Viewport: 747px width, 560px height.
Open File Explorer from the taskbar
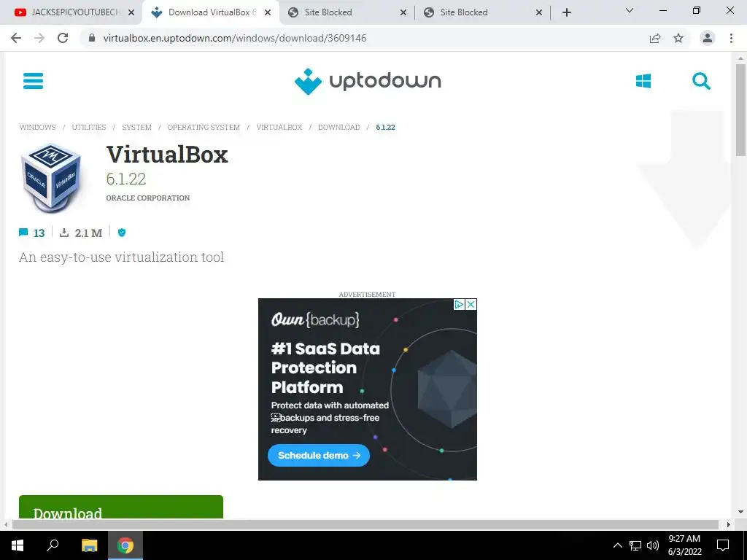(89, 545)
